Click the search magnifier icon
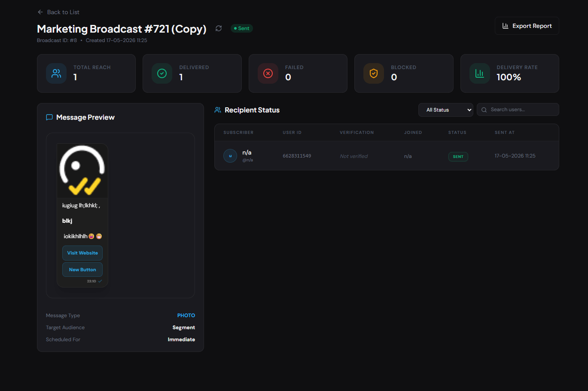This screenshot has width=588, height=391. [x=484, y=110]
